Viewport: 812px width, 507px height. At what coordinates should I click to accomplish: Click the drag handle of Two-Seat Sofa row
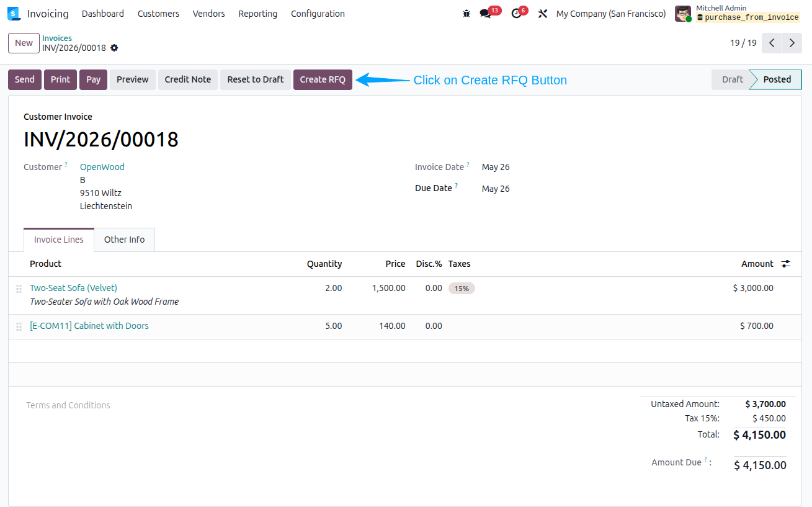19,289
